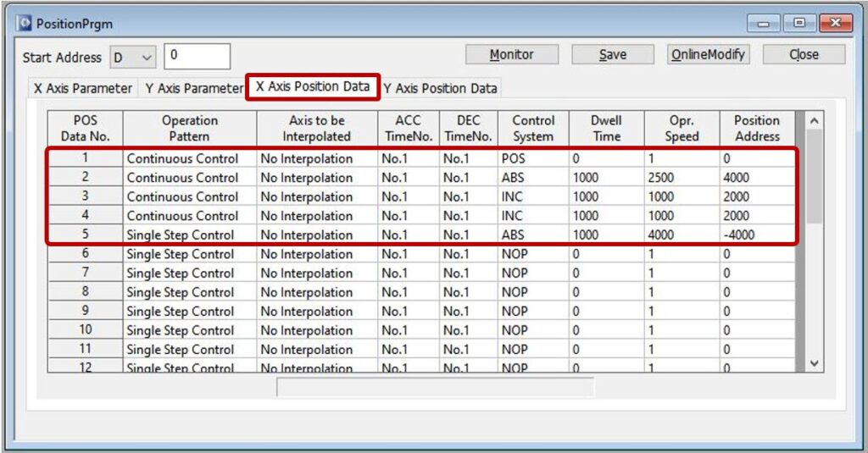
Task: Click the Operation Pattern column header
Action: tap(189, 129)
